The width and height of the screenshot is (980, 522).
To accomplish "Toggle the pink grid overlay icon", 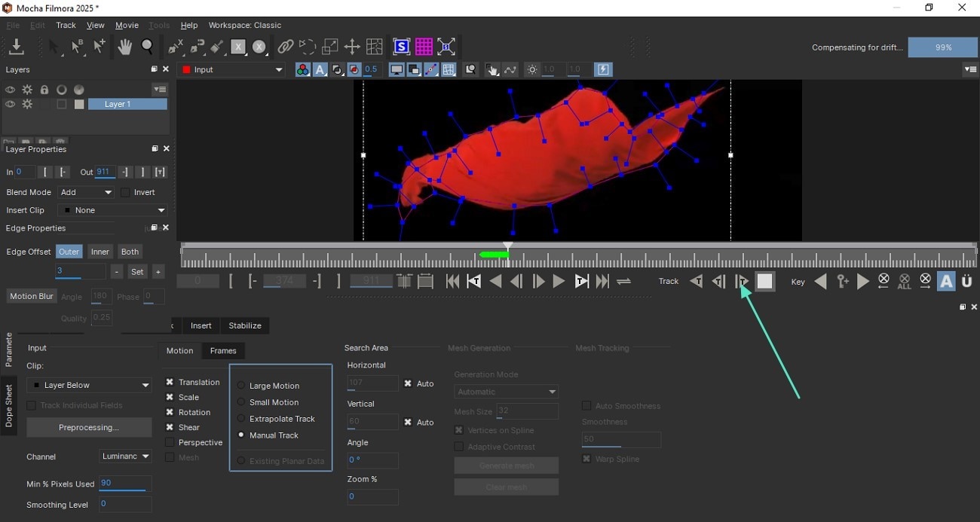I will click(424, 47).
